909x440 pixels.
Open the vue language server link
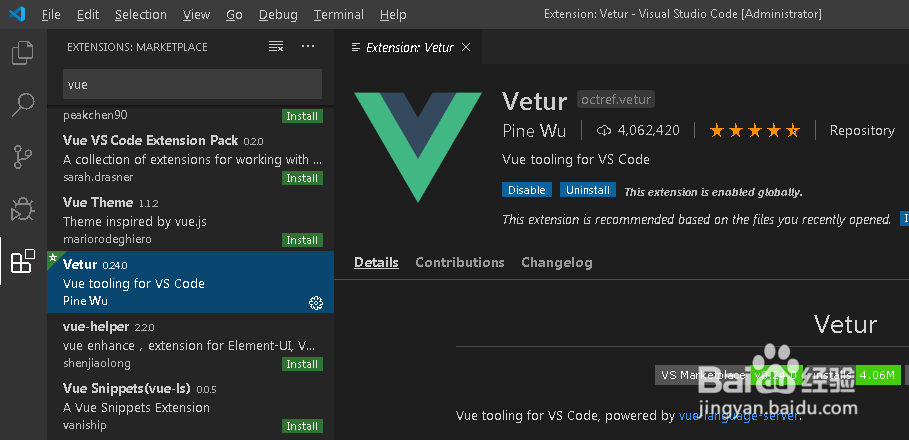[x=739, y=416]
